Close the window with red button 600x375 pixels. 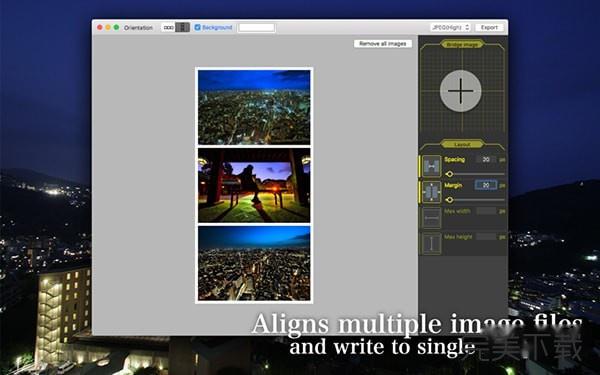pyautogui.click(x=100, y=28)
